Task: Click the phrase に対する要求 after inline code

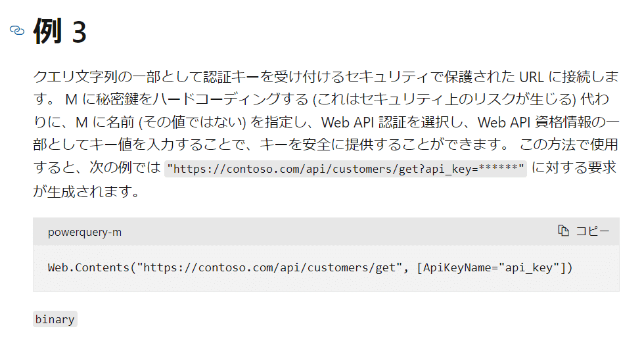Action: pos(574,168)
